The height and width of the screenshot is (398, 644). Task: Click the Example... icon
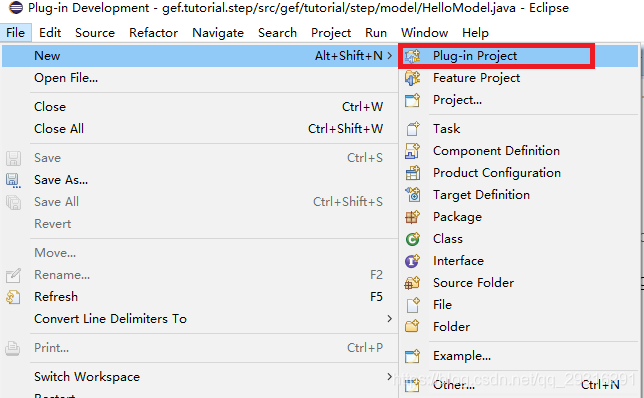click(413, 356)
